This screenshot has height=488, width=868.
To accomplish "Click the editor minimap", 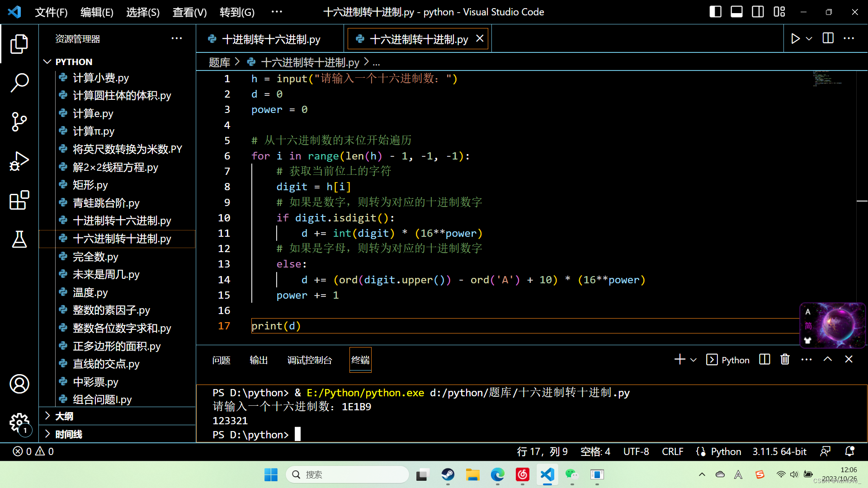I will coord(827,79).
